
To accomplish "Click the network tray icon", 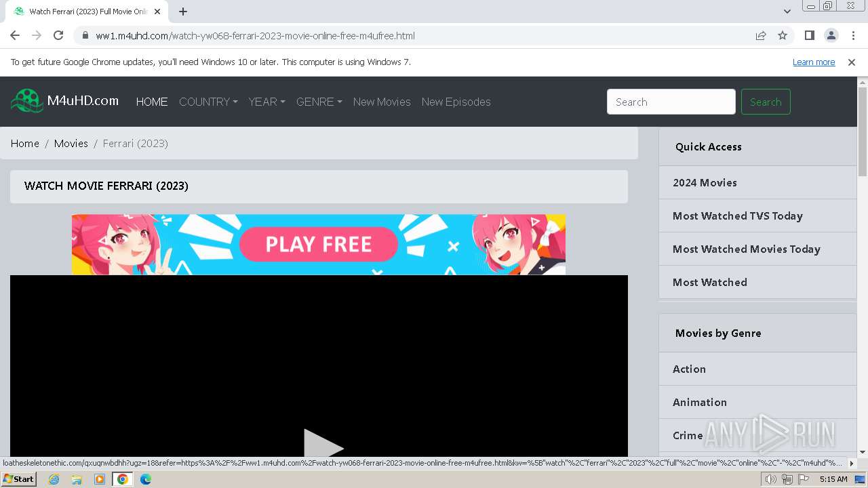I will (x=787, y=479).
